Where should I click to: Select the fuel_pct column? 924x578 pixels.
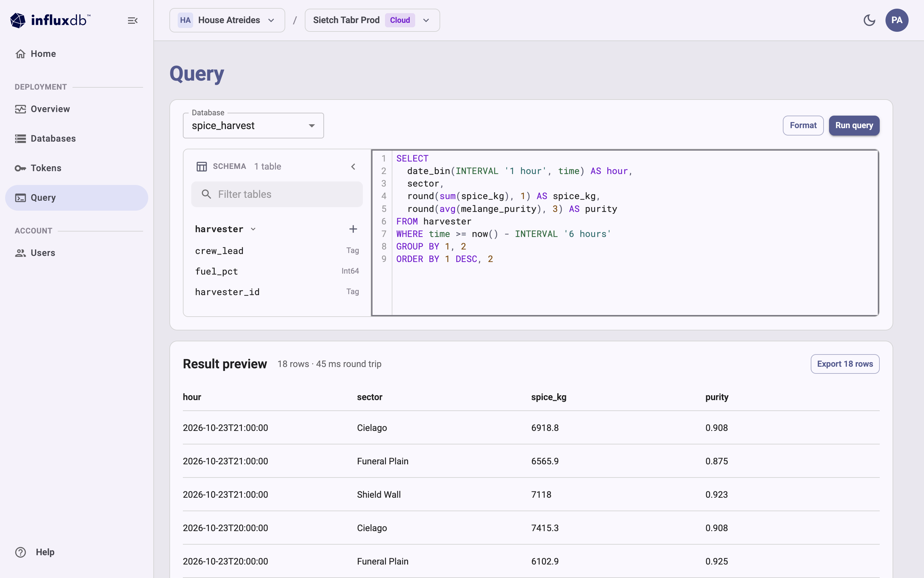pos(277,271)
